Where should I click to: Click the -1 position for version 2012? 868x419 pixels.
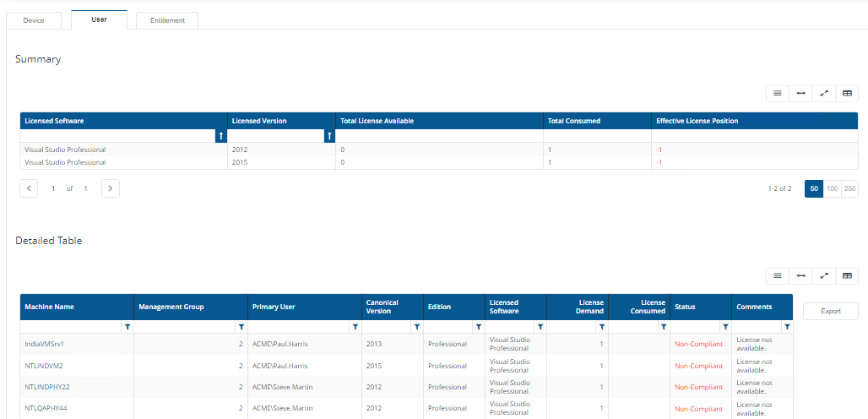click(659, 150)
